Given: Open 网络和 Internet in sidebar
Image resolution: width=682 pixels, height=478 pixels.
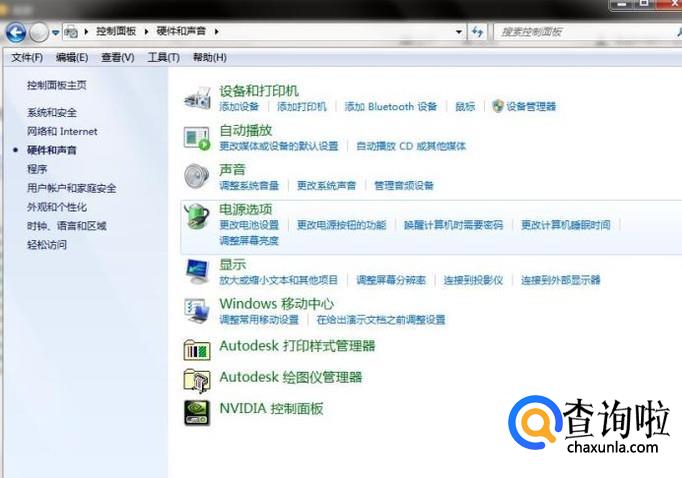Looking at the screenshot, I should click(62, 131).
